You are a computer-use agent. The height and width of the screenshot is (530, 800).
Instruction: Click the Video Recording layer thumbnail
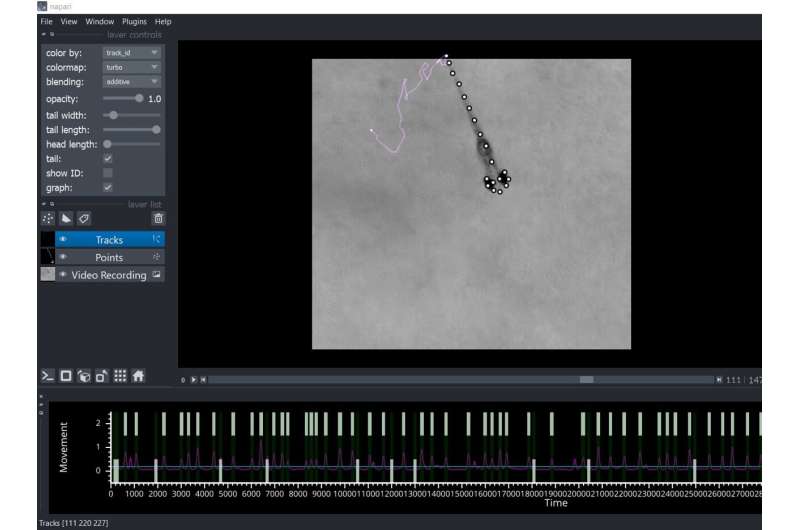(x=47, y=274)
